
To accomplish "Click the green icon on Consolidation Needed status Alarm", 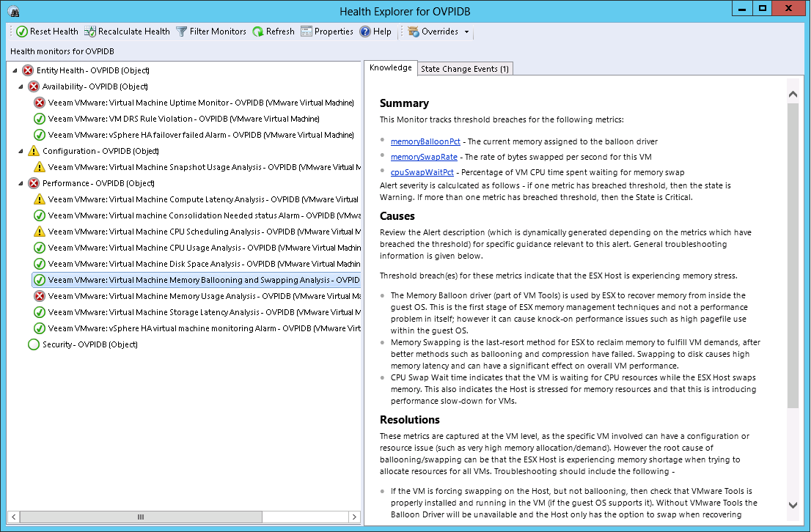I will tap(40, 215).
